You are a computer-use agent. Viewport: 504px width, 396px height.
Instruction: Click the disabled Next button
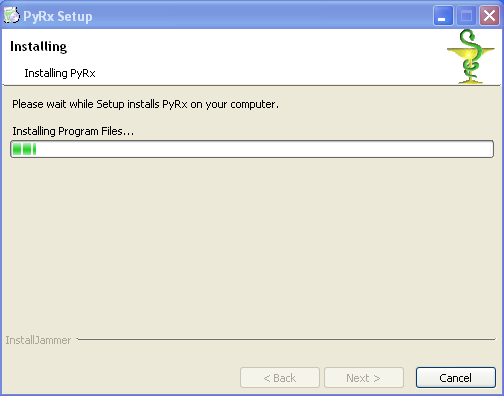tap(364, 378)
